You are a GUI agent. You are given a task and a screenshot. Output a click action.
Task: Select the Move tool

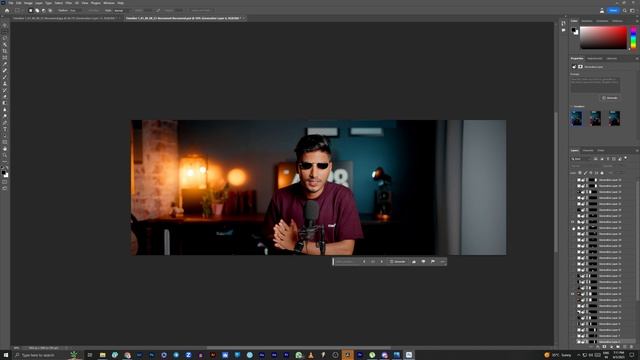point(5,25)
